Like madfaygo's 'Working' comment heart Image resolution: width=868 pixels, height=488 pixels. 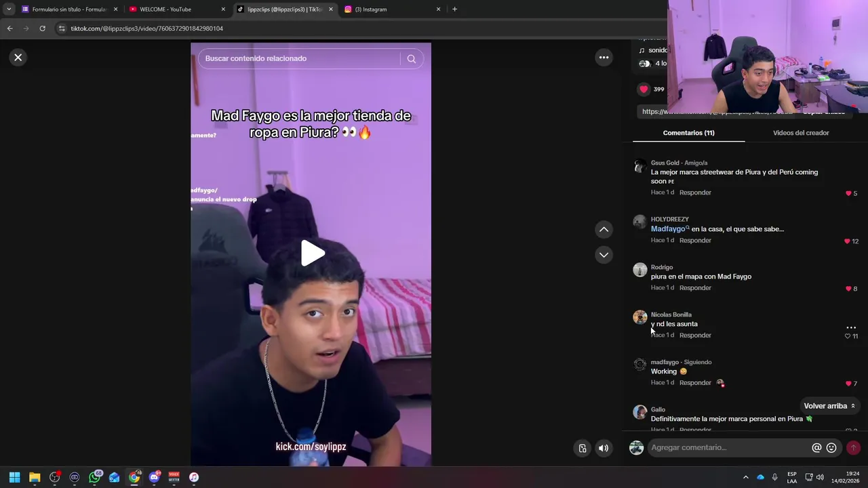point(848,384)
